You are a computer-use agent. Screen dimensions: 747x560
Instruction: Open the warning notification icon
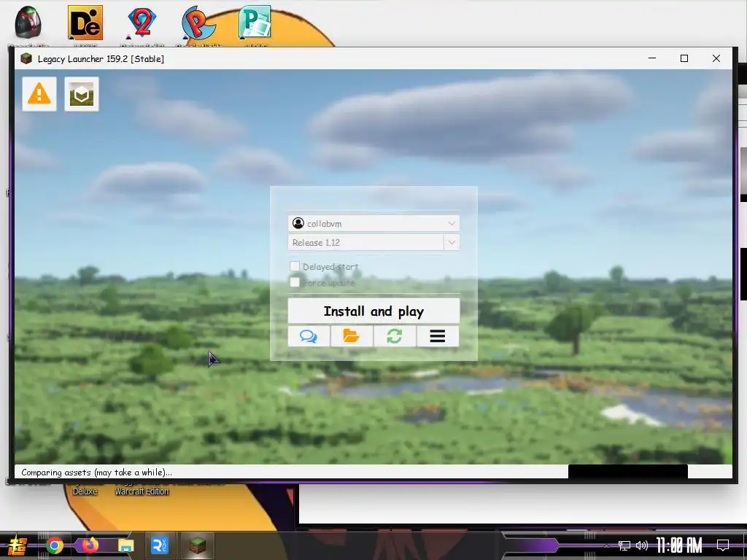point(39,94)
